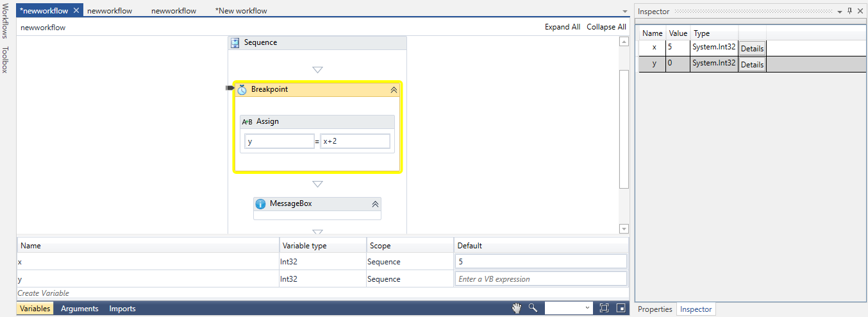This screenshot has width=868, height=317.
Task: Collapse the Breakpoint activity chevron
Action: click(394, 90)
